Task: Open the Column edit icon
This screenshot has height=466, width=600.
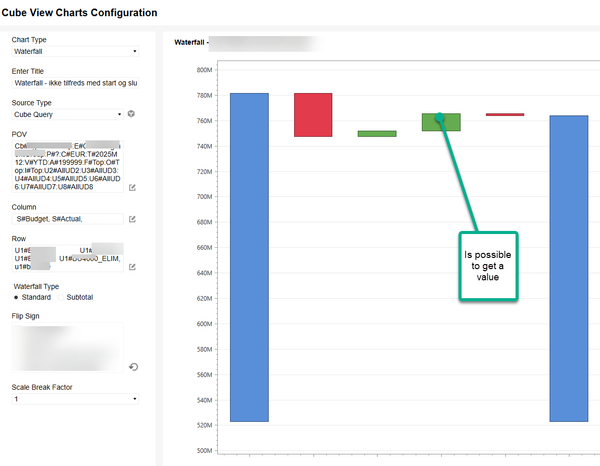Action: [x=132, y=218]
